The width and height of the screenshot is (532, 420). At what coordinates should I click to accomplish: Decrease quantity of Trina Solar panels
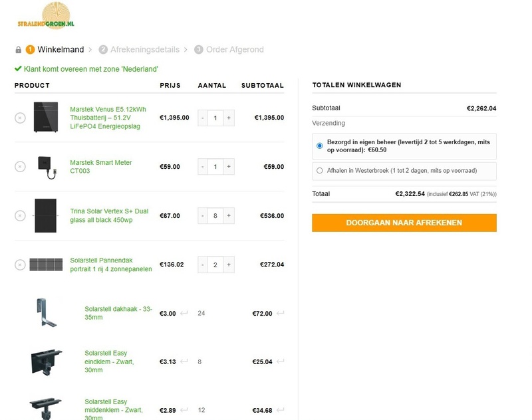(x=203, y=215)
